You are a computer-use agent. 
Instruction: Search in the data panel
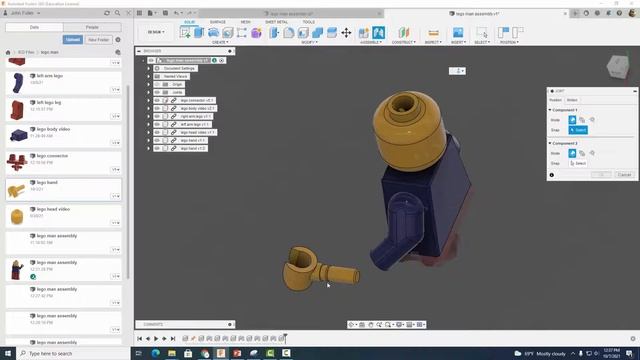(118, 13)
